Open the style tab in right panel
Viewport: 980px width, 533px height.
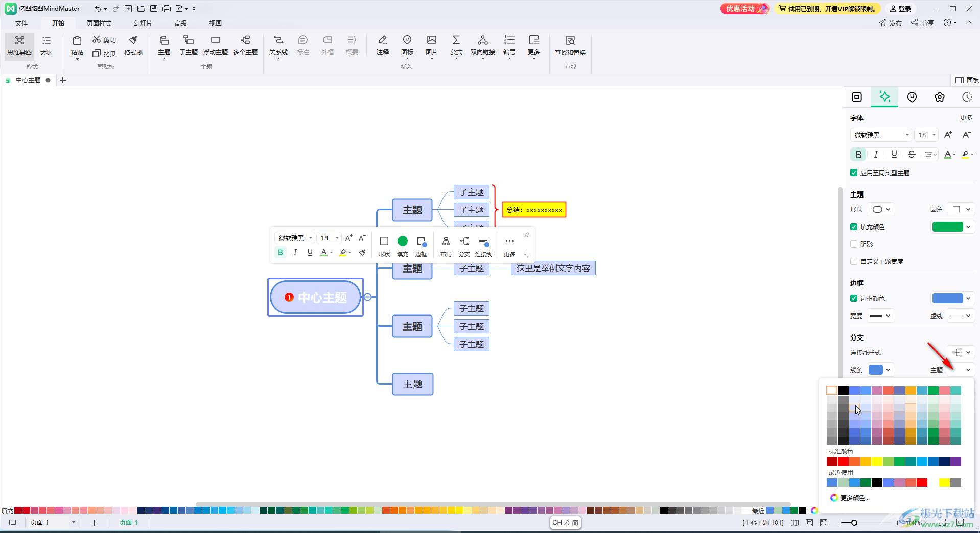pyautogui.click(x=884, y=97)
